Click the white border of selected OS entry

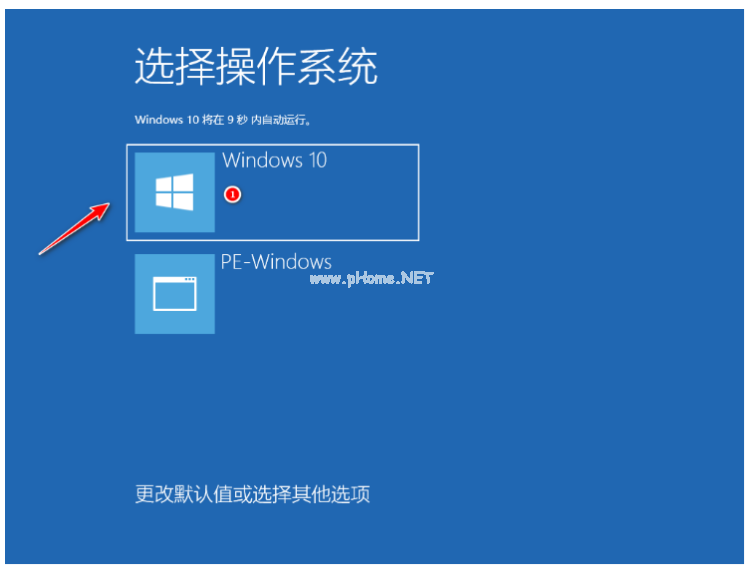(x=273, y=145)
